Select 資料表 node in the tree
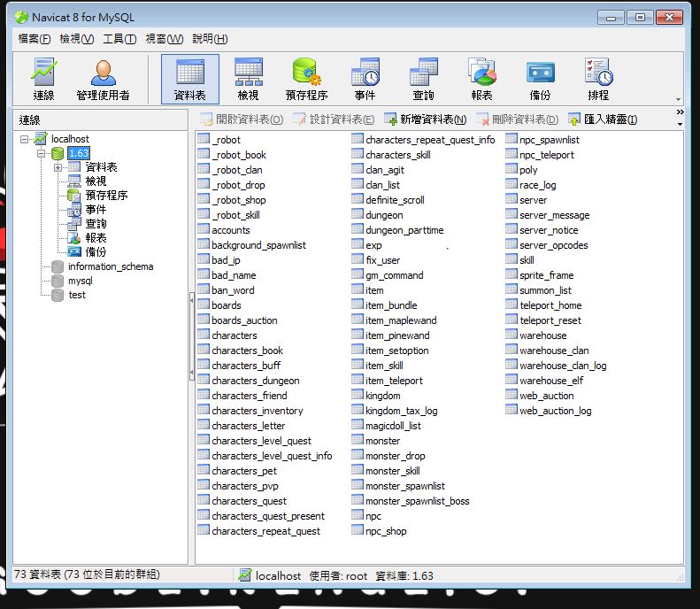 click(x=101, y=167)
